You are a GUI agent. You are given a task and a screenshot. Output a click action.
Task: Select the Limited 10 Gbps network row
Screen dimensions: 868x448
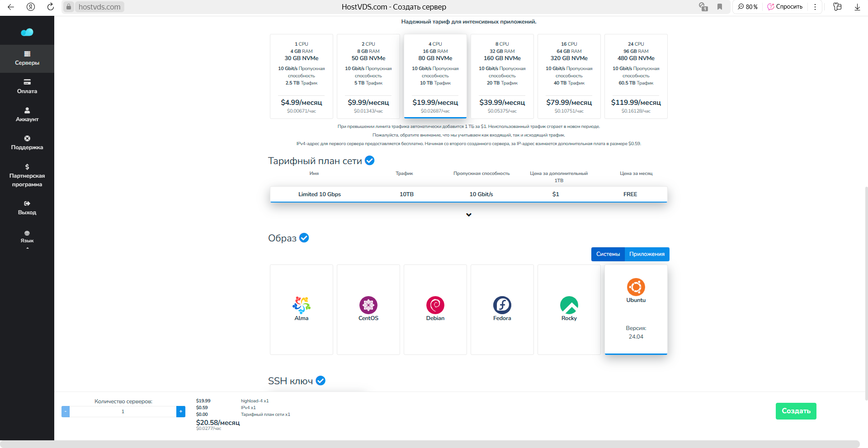pos(469,194)
